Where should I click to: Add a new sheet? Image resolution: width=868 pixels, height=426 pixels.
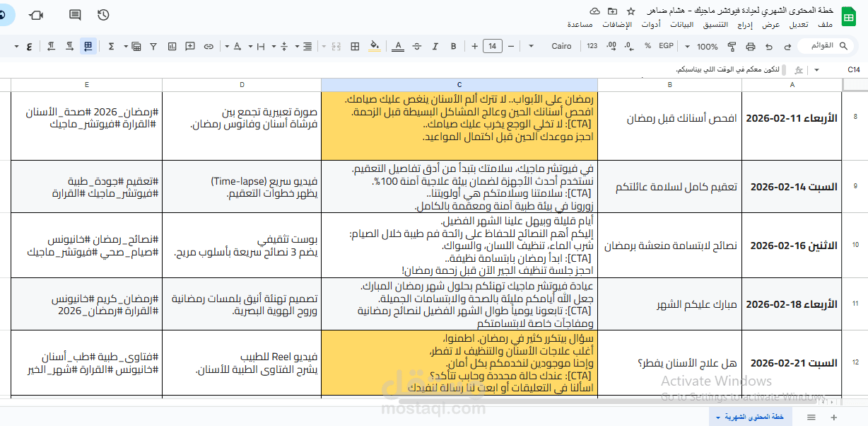coord(833,418)
